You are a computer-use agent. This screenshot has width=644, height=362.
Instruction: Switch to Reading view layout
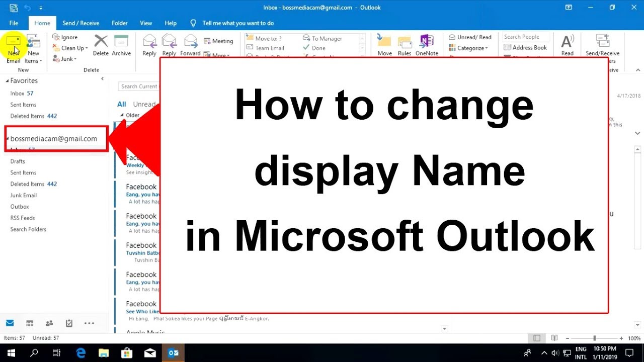click(x=554, y=338)
